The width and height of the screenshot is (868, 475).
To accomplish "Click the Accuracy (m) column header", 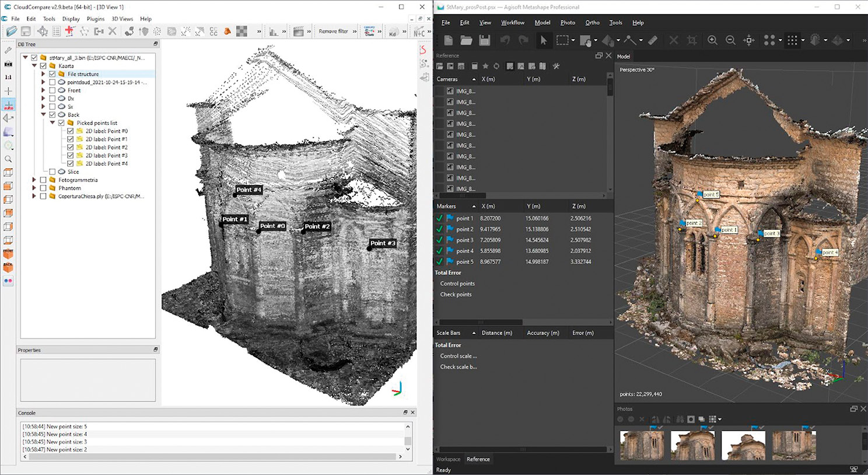I will [x=545, y=333].
